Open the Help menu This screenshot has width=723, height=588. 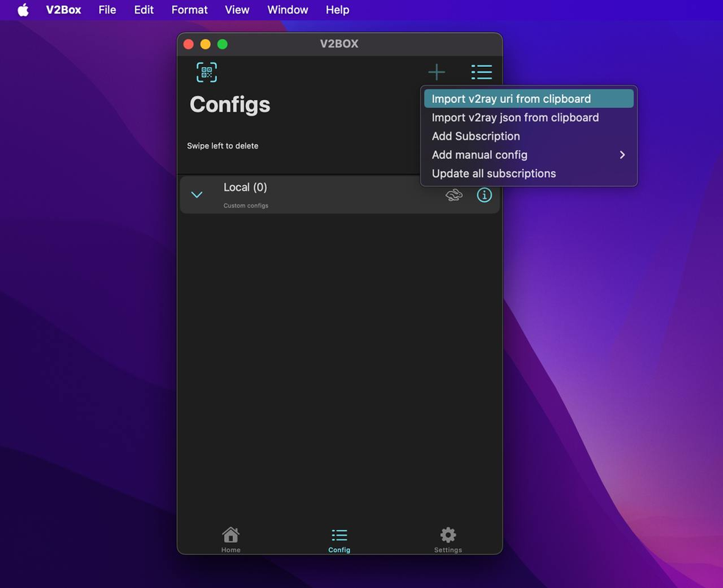coord(337,10)
